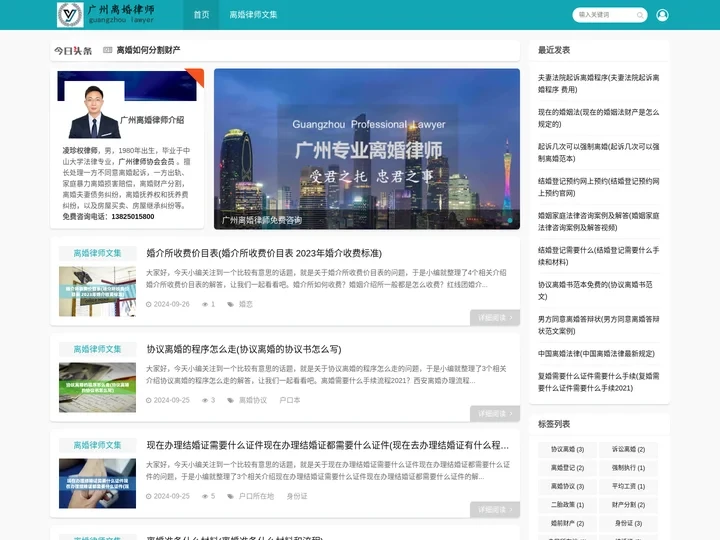Open 广州离婚律师介绍 heading link
The height and width of the screenshot is (540, 720).
click(x=152, y=120)
